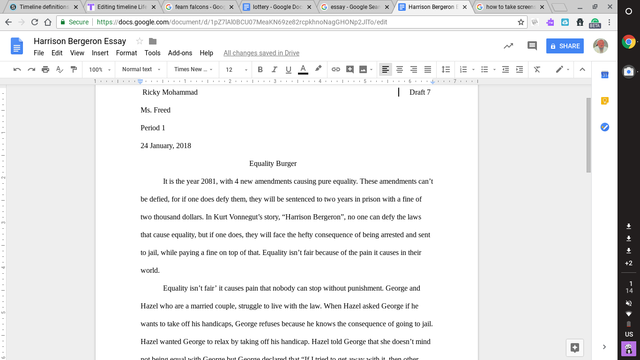The image size is (640, 360).
Task: Open zoom level dropdown
Action: tap(99, 70)
